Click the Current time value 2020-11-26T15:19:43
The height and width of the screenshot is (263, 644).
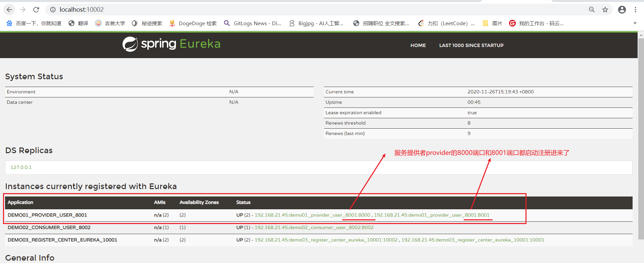point(501,92)
